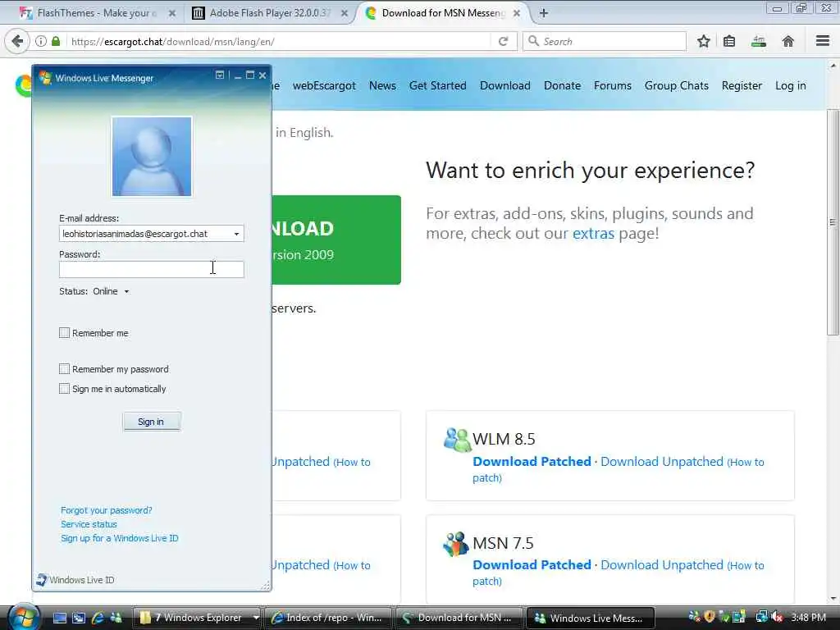Click the Messenger buddies tray icon

(694, 617)
